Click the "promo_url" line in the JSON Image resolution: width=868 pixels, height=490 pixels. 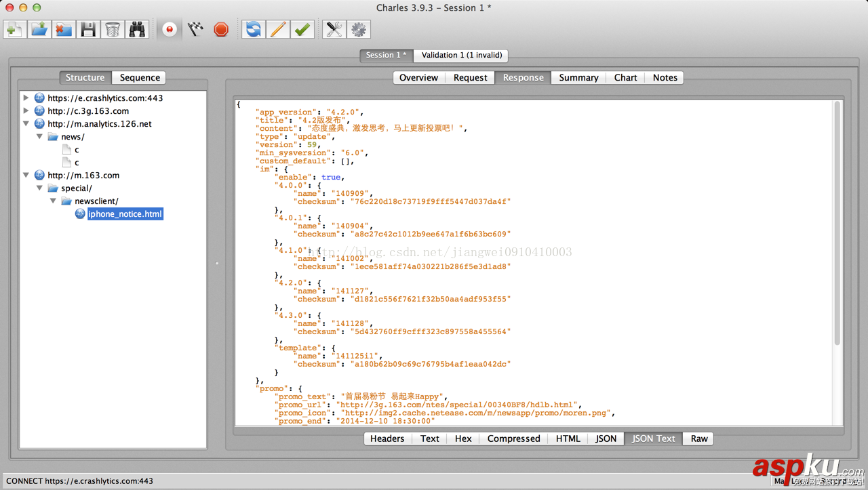point(428,405)
